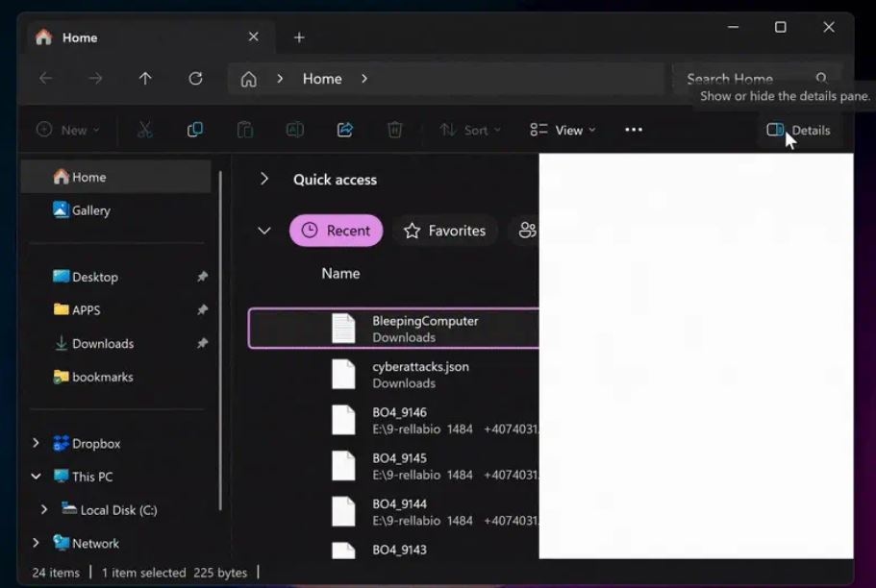Image resolution: width=876 pixels, height=588 pixels.
Task: Open the See more toolbar menu
Action: click(632, 129)
